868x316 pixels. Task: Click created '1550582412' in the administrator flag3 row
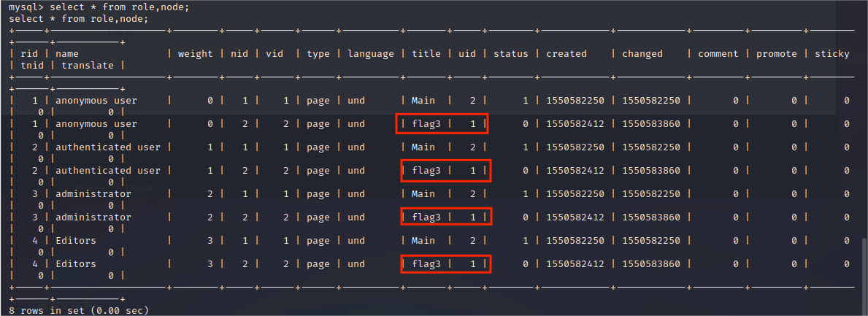(x=575, y=217)
